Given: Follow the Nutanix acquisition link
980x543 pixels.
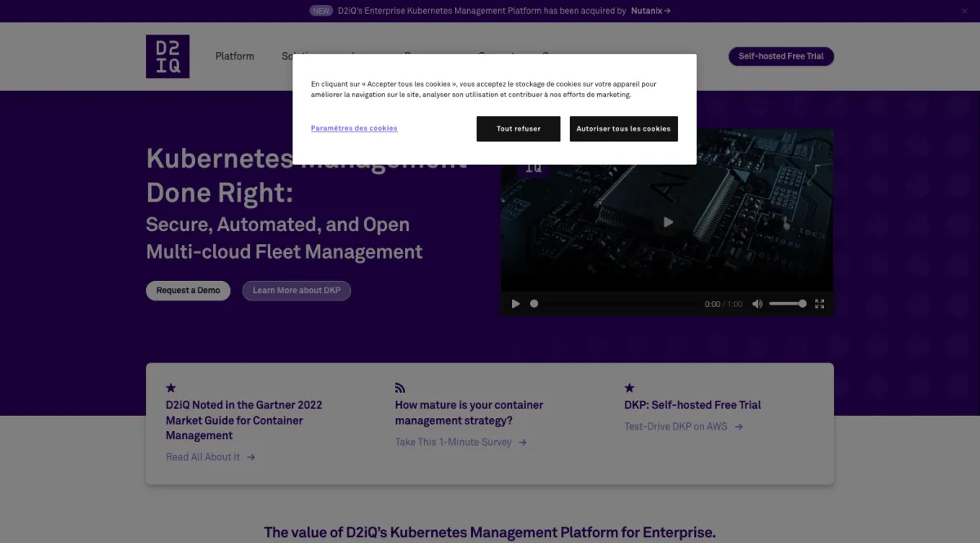Looking at the screenshot, I should (651, 11).
